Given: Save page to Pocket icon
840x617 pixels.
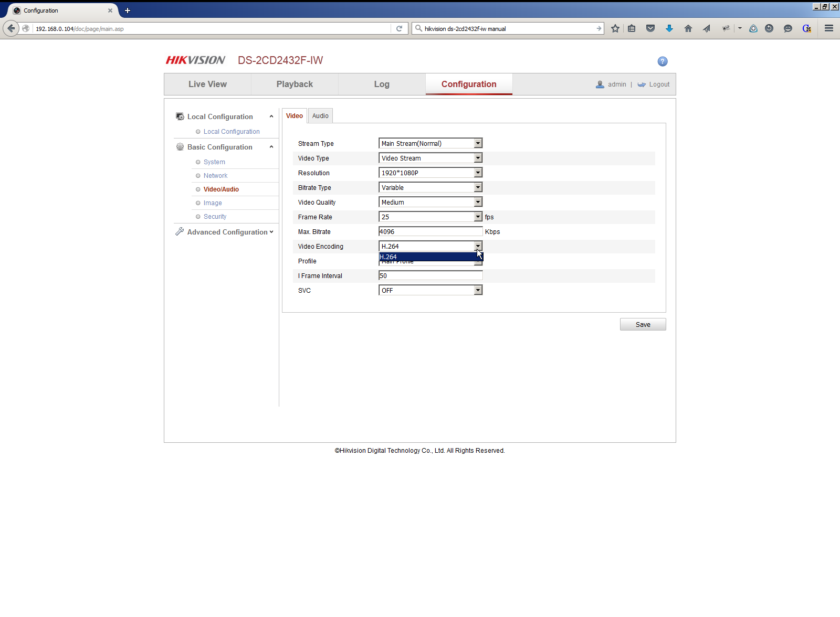Looking at the screenshot, I should tap(650, 28).
